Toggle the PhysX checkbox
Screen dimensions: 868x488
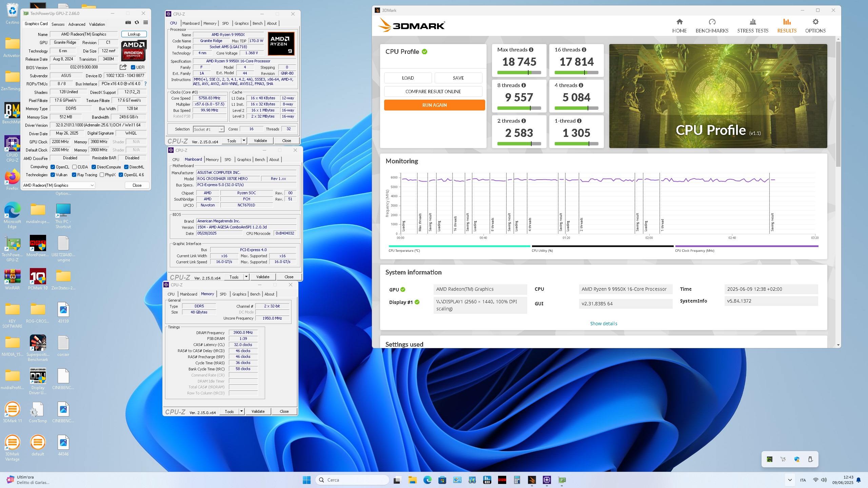coord(102,175)
